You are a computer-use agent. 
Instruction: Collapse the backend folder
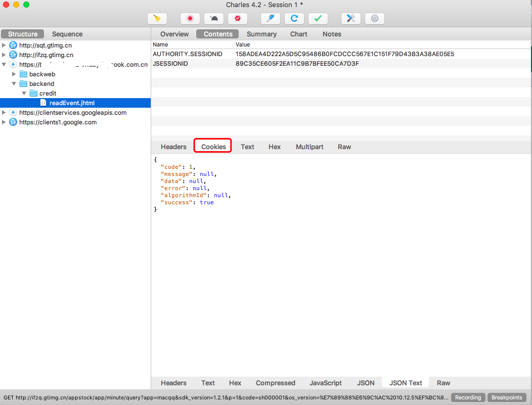coord(14,83)
